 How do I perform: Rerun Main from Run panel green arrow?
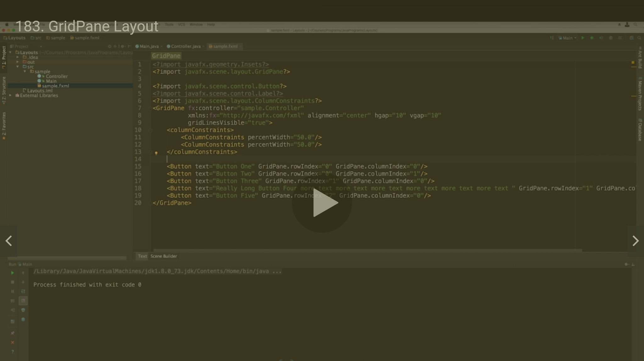click(x=13, y=273)
